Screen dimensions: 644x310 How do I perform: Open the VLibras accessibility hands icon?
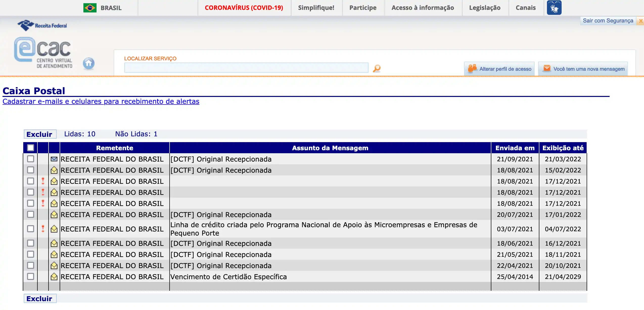(x=554, y=8)
